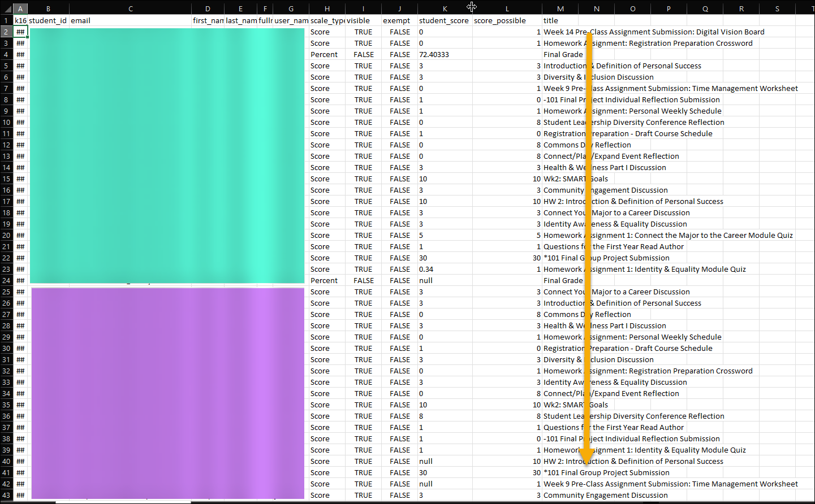
Task: Select column K header
Action: (445, 8)
